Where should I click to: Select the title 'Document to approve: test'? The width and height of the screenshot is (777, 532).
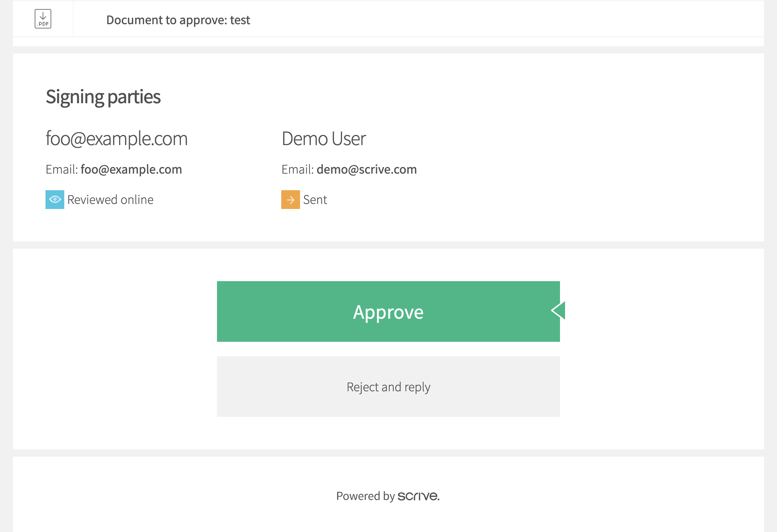[178, 20]
